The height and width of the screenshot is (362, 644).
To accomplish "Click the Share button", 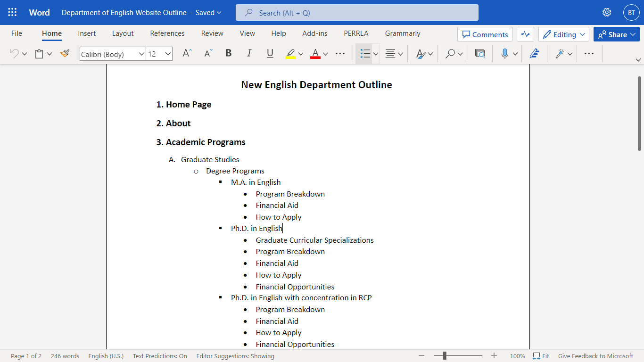I will [616, 34].
